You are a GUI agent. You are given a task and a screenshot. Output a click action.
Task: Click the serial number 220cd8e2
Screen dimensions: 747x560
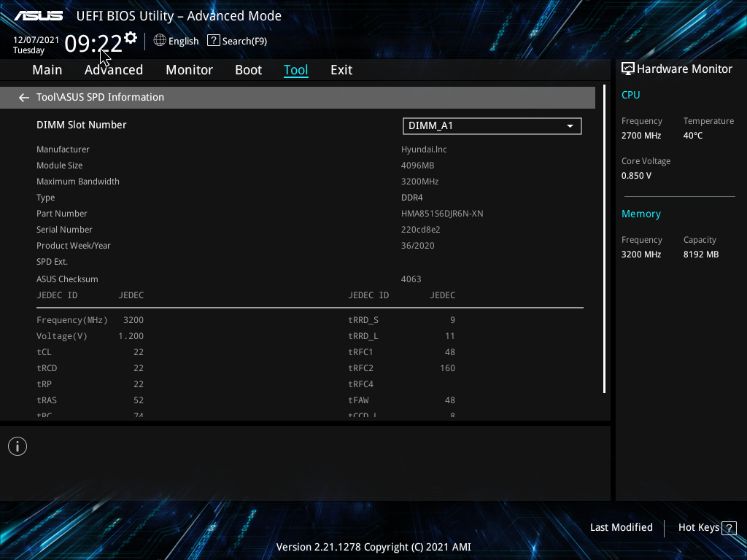[421, 230]
